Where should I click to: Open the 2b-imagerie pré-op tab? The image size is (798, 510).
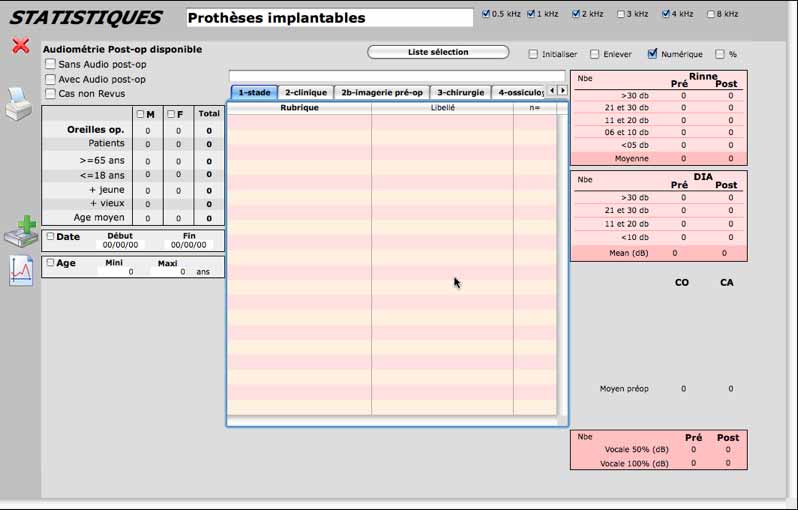click(x=382, y=93)
